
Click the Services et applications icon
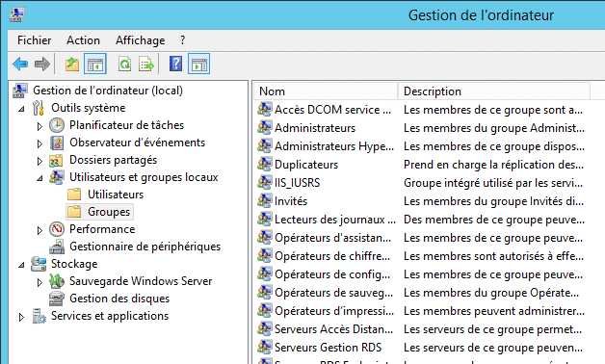pos(39,316)
